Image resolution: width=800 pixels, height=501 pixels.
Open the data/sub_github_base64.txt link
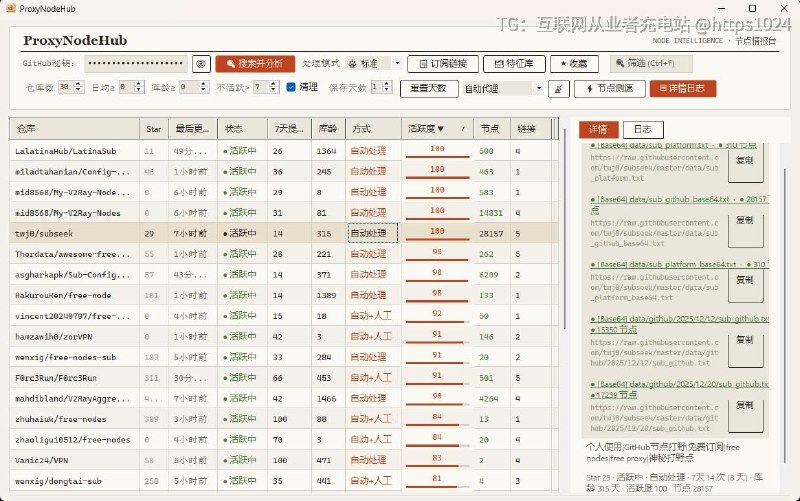pyautogui.click(x=679, y=199)
